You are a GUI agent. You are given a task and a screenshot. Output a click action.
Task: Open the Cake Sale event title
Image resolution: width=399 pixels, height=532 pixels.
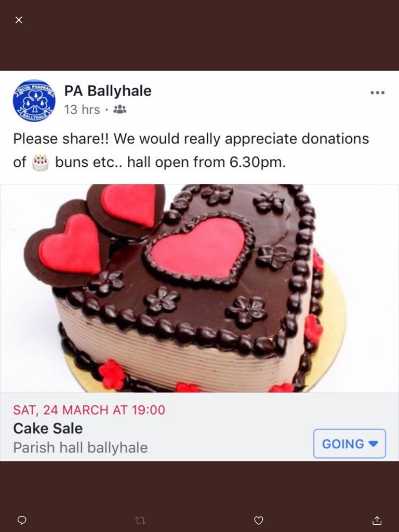(48, 429)
